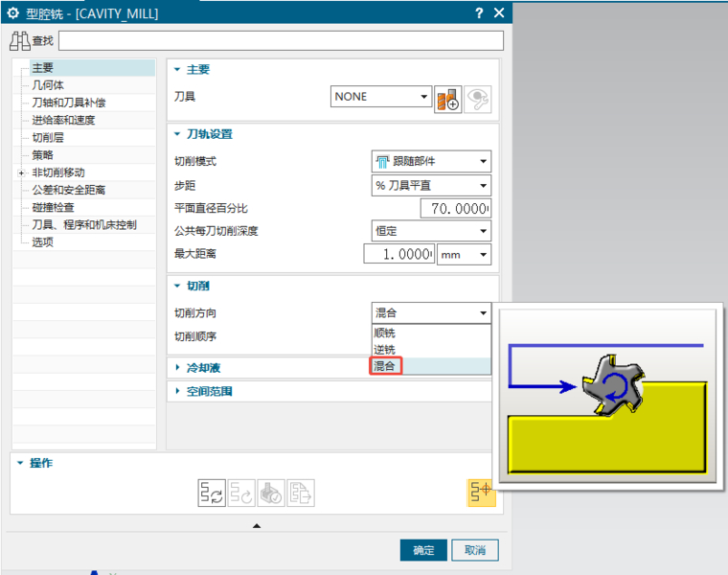Close the CAVITY_MILL dialog
The width and height of the screenshot is (728, 575).
499,12
